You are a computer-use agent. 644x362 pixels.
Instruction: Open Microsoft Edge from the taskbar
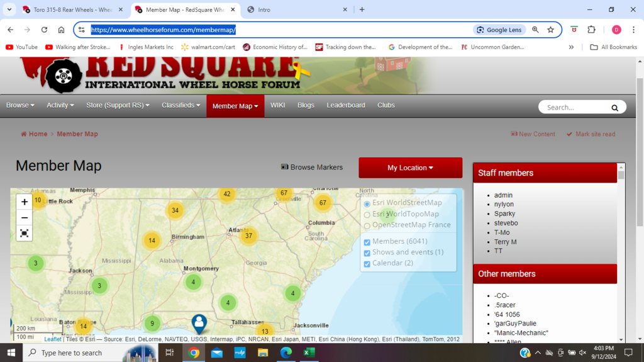coord(286,353)
